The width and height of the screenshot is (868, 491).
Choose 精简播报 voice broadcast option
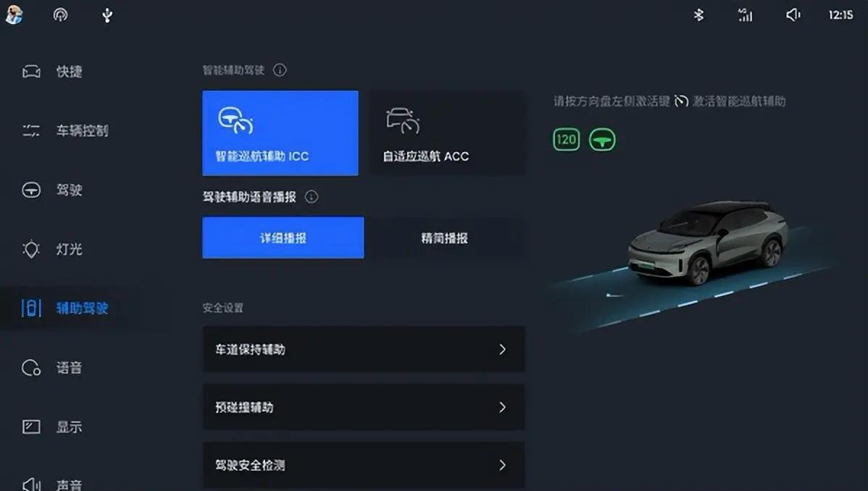click(x=445, y=238)
